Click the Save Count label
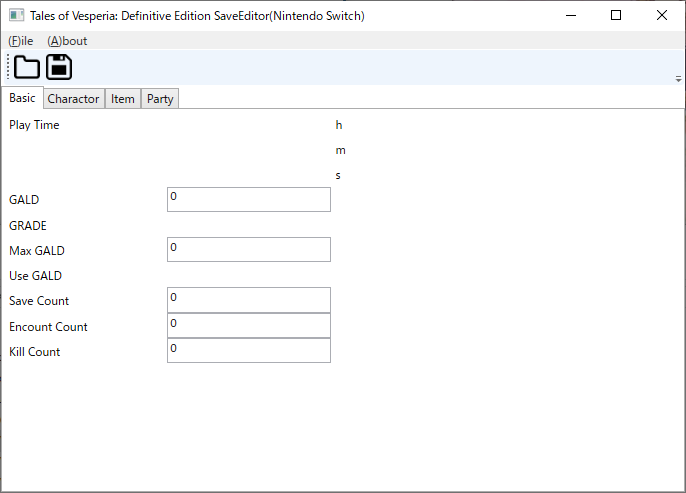This screenshot has height=493, width=686. click(x=39, y=301)
